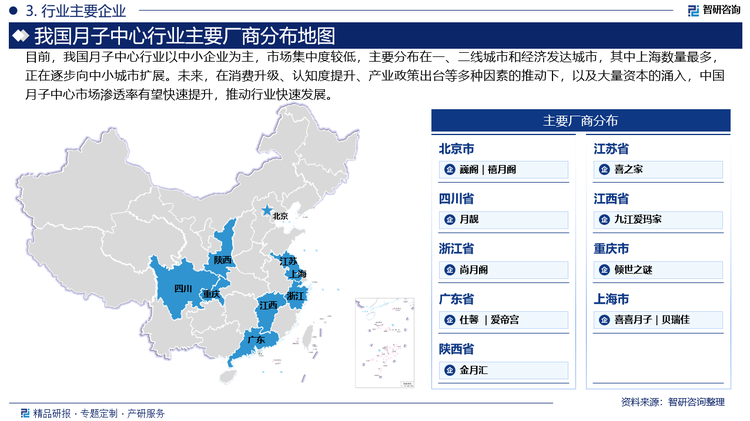Click the logo icon in the footer left
This screenshot has height=421, width=750.
[x=25, y=413]
